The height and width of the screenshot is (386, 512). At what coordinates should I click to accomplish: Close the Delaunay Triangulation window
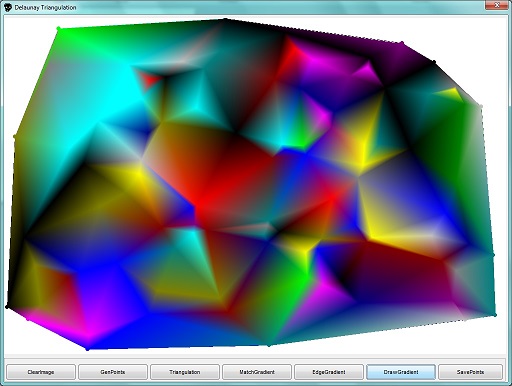click(497, 5)
